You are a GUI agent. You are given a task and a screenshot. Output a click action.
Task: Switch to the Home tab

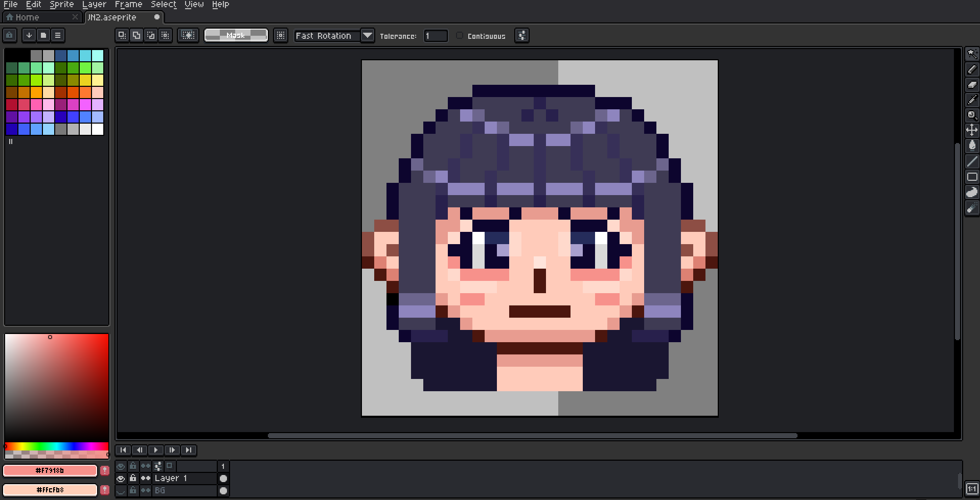click(27, 17)
